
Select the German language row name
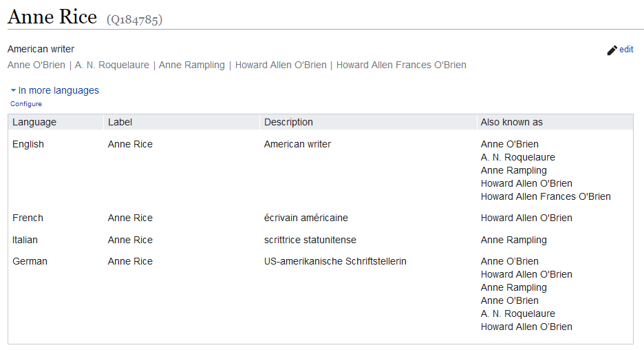pos(30,261)
